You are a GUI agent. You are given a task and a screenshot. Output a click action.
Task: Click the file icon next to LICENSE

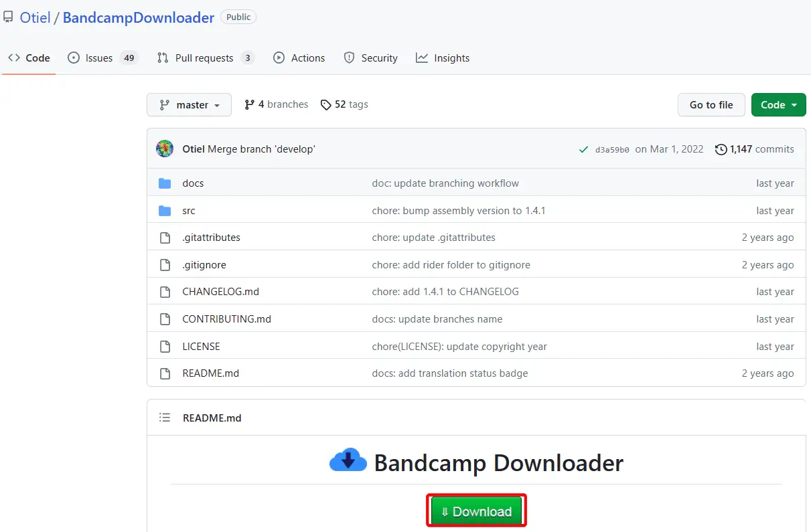(x=165, y=347)
